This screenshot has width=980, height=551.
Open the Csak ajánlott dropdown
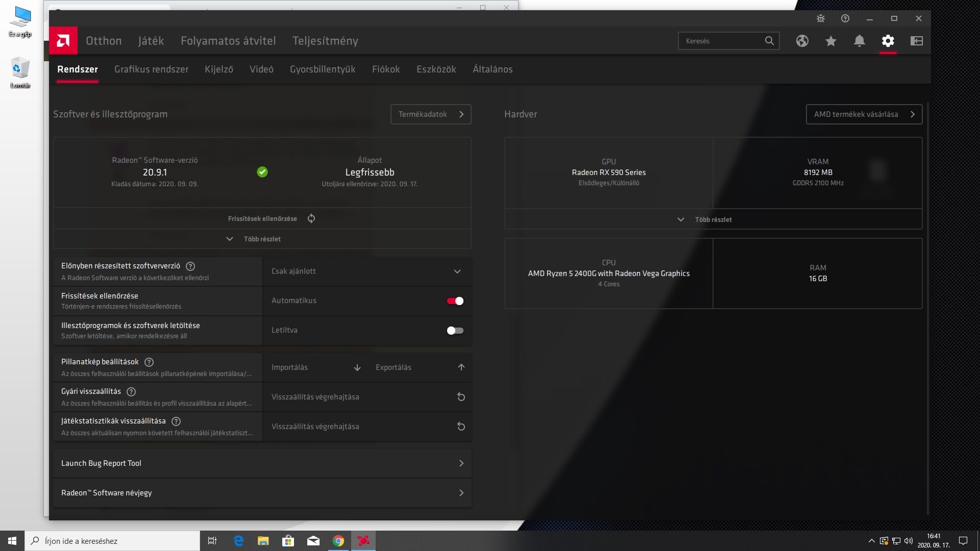coord(366,271)
